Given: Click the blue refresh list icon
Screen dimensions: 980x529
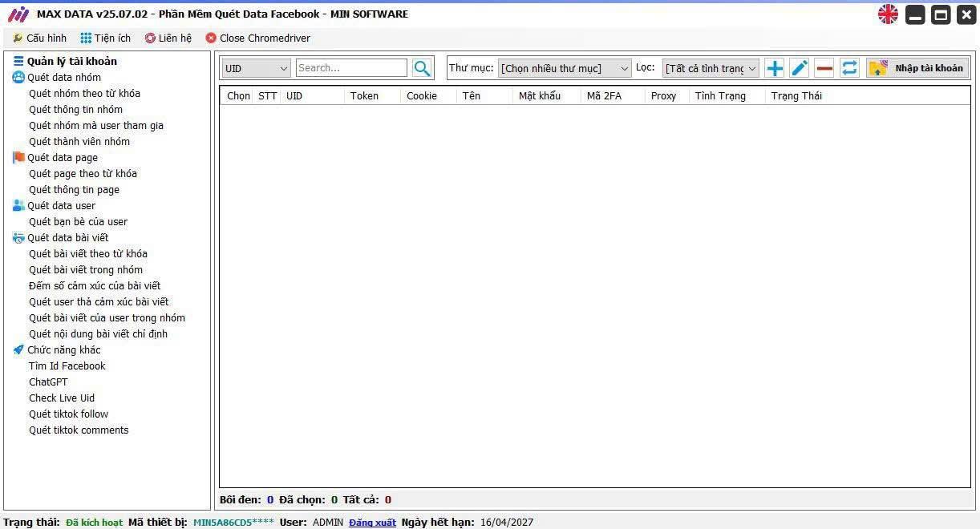Looking at the screenshot, I should tap(849, 68).
